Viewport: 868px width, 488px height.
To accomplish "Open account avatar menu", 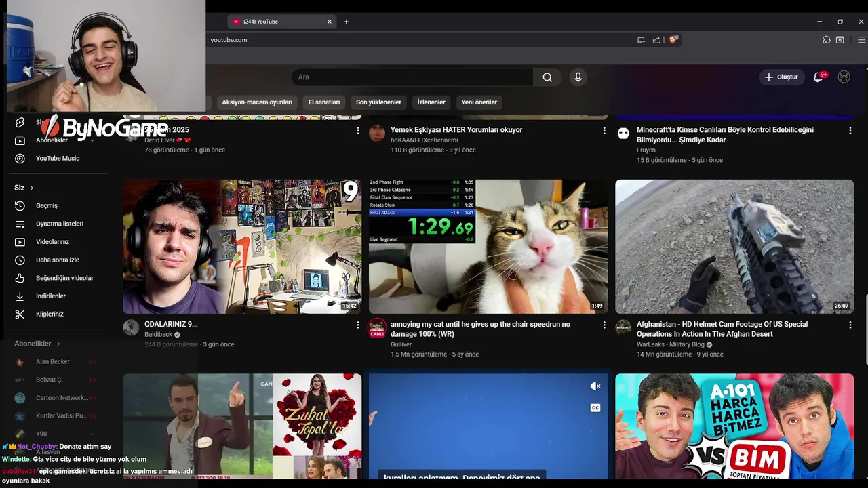I will click(x=844, y=77).
